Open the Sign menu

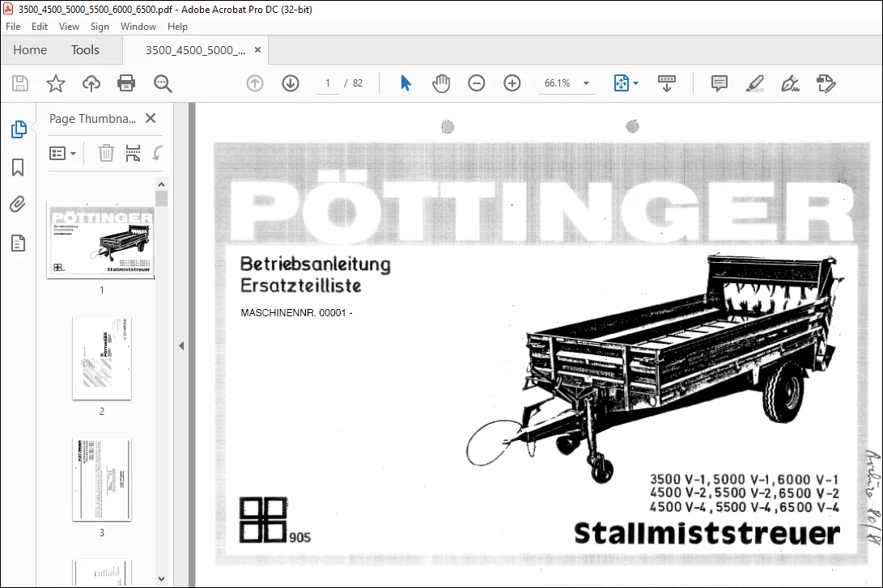100,27
